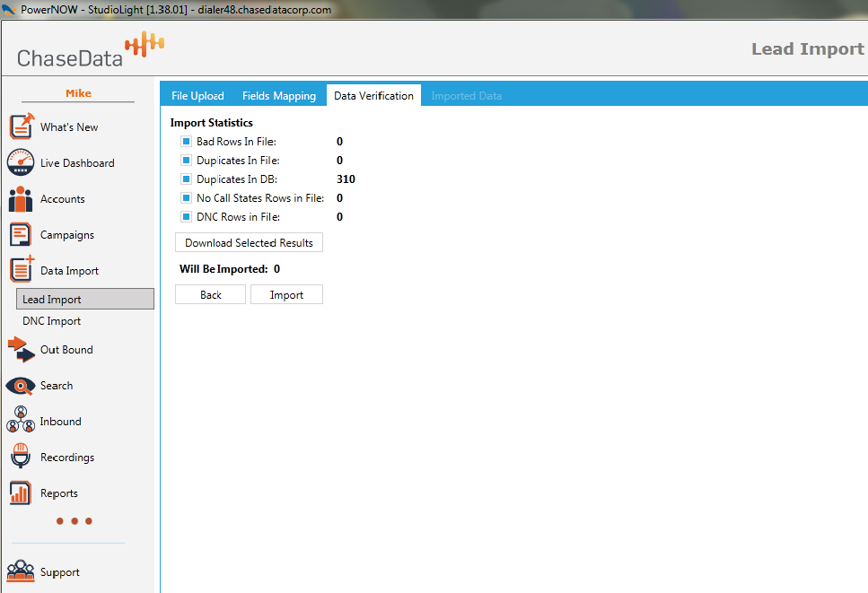Open Live Dashboard gauge icon
This screenshot has width=868, height=593.
point(21,162)
